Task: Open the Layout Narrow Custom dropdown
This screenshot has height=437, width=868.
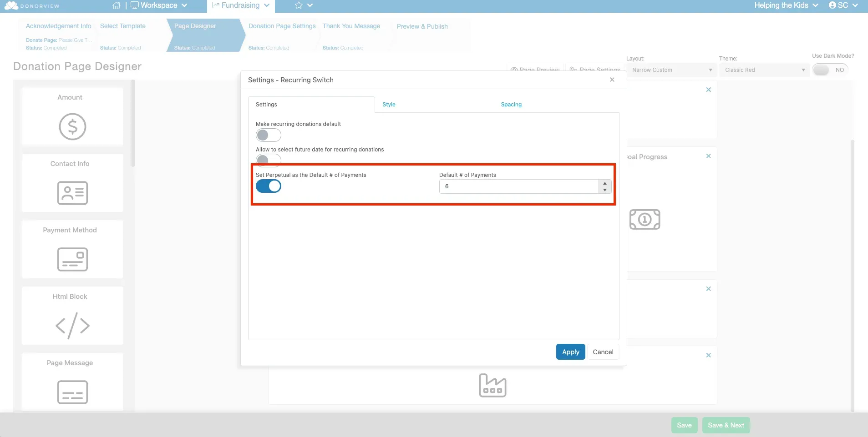Action: point(671,70)
